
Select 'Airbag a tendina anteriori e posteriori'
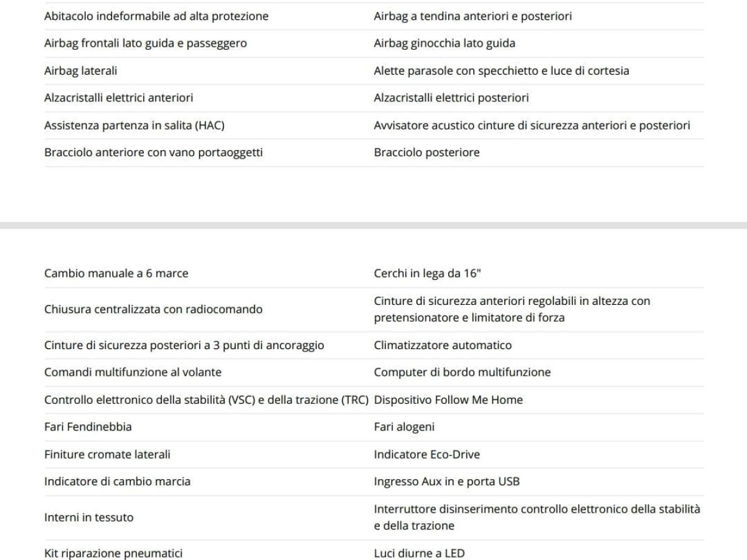pos(472,16)
